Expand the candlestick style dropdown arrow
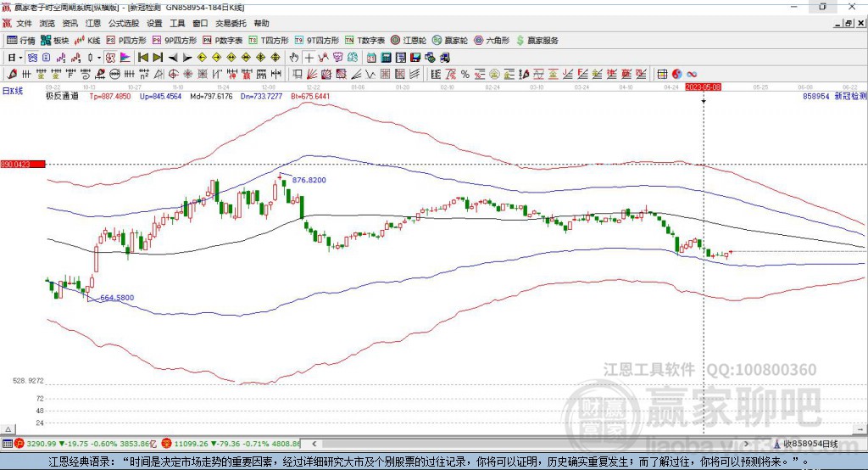Screen dimensions: 868x470 [99, 58]
